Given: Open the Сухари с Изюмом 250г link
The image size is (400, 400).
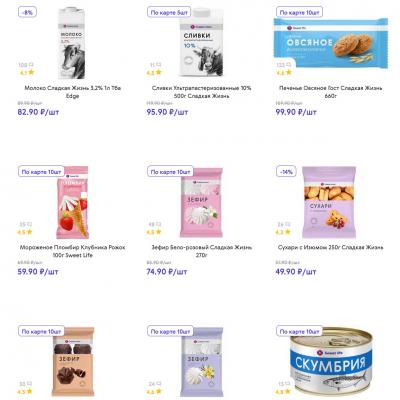Looking at the screenshot, I should (x=331, y=247).
